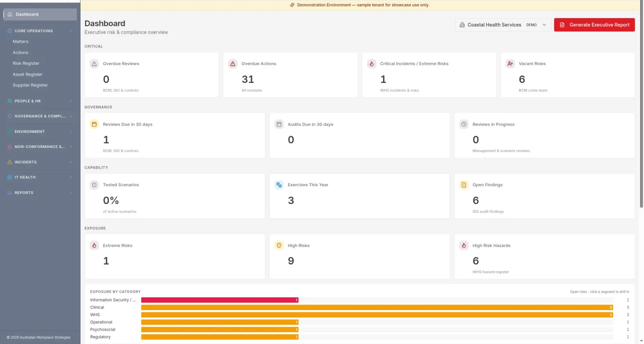Click the Clinical exposure bar segment
The height and width of the screenshot is (344, 644).
377,307
